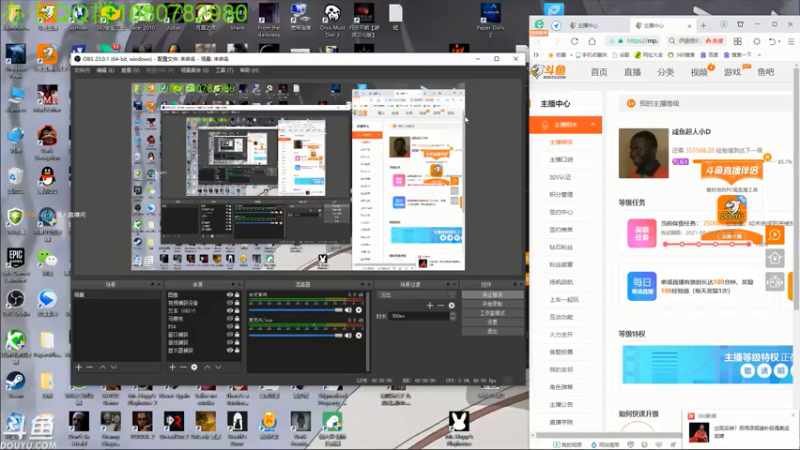Open 直播 link in Douyu navigation
The height and width of the screenshot is (450, 800).
click(x=632, y=72)
